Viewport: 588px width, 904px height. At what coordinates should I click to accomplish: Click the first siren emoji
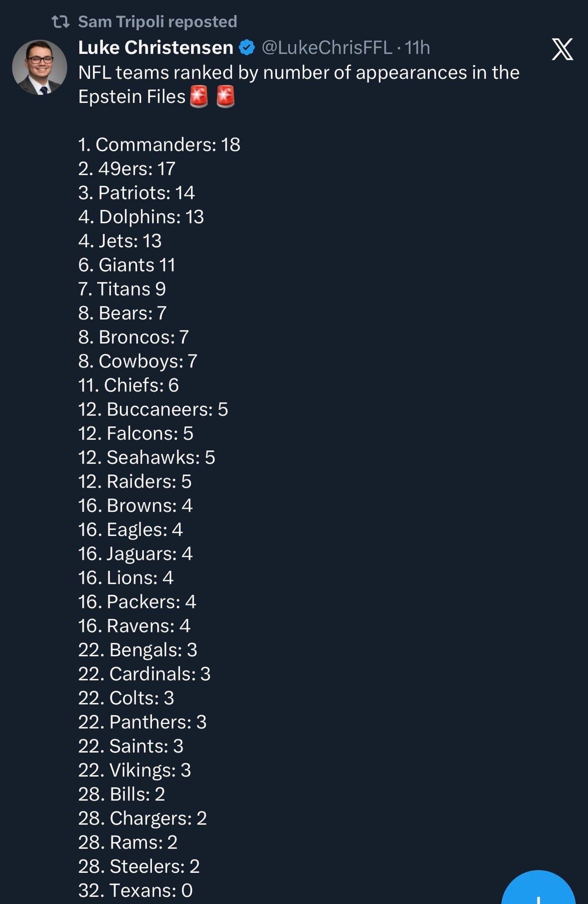tap(199, 97)
